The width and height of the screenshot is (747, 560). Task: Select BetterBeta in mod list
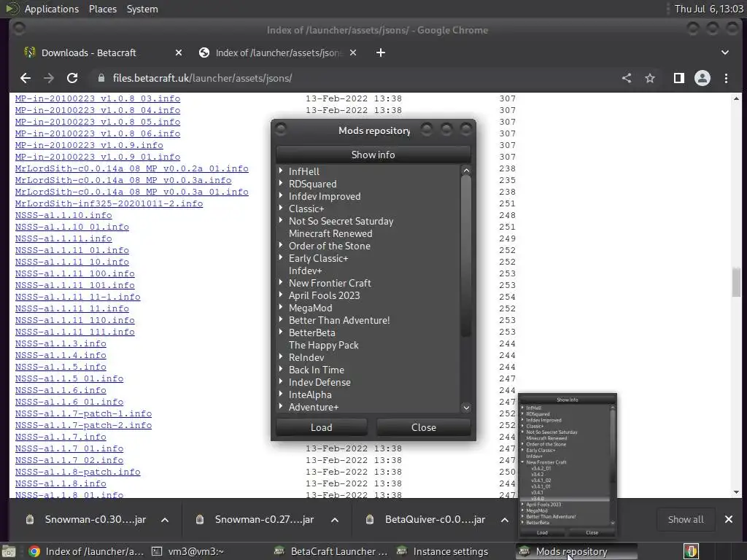pos(312,332)
